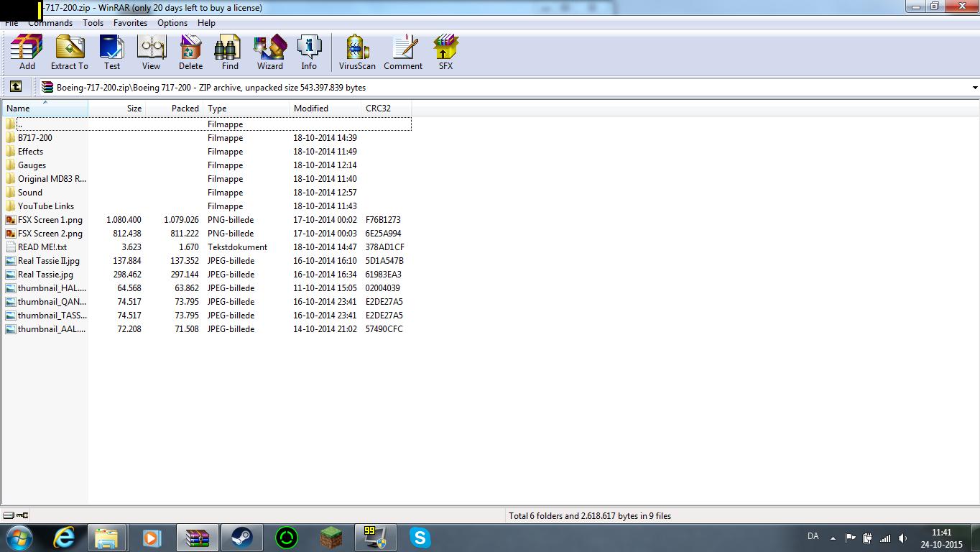Sort by Type column header
Image resolution: width=980 pixels, height=552 pixels.
246,109
